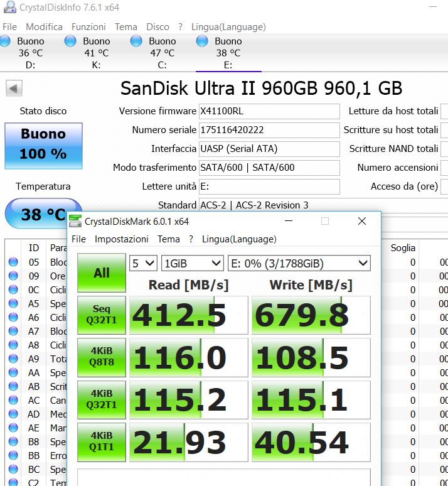
Task: Click the 4KiB Q1T1 write result 40.54
Action: point(311,442)
